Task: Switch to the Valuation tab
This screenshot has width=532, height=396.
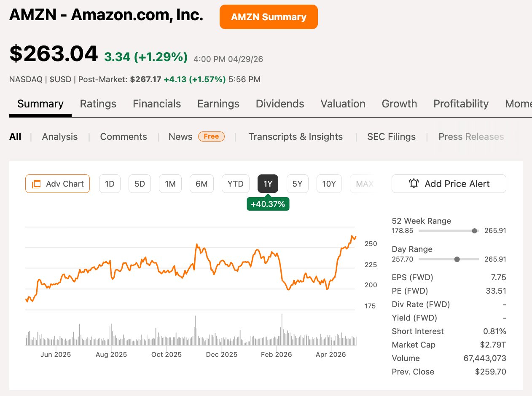Action: (343, 104)
